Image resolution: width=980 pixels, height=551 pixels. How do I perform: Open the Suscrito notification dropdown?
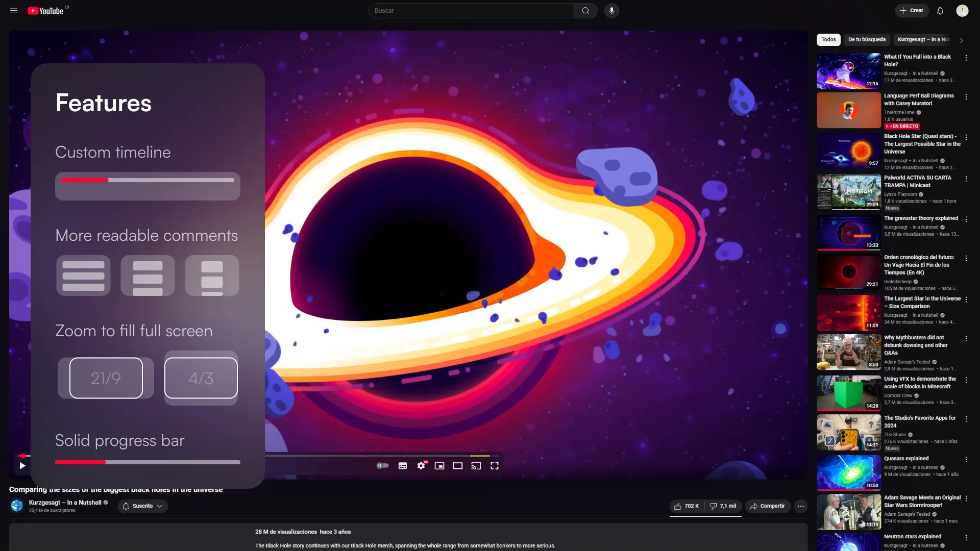142,506
